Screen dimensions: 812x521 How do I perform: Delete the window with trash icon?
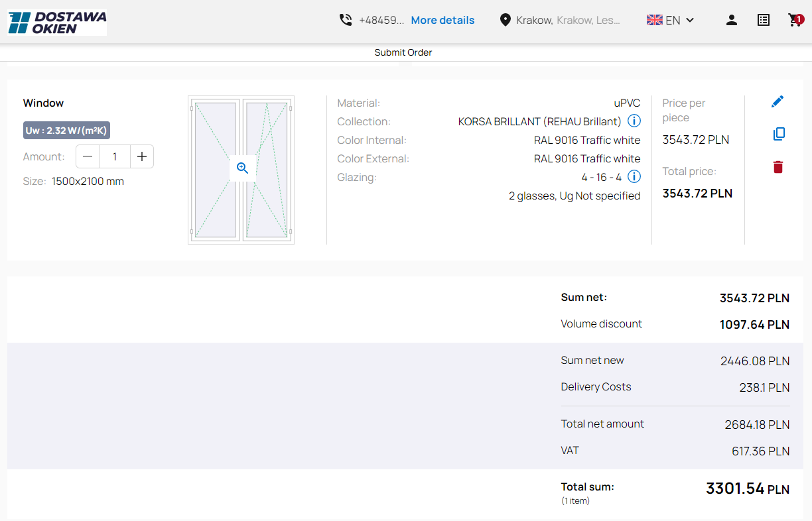coord(778,167)
